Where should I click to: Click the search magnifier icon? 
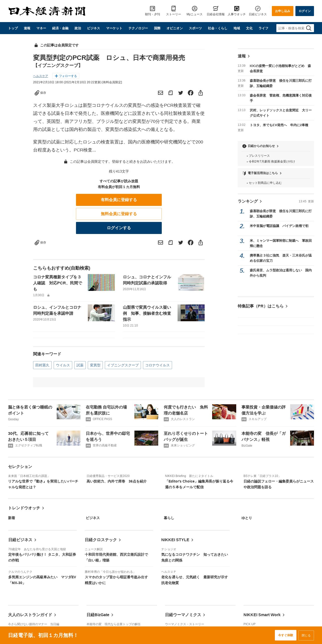[309, 28]
